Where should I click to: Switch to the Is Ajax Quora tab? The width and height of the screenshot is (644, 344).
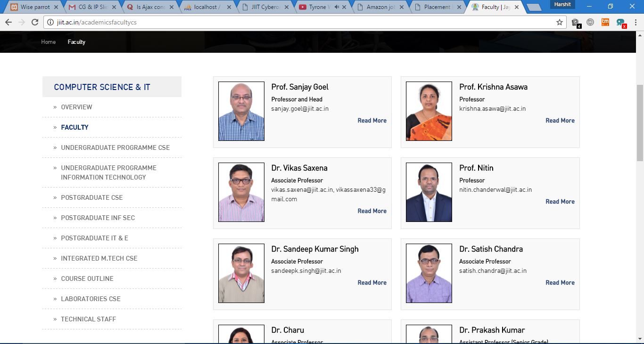tap(149, 7)
